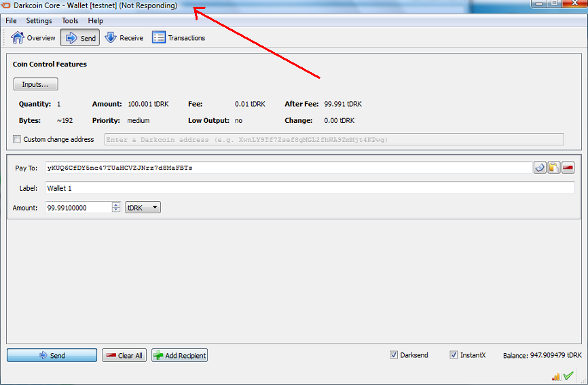Viewport: 588px width, 385px height.
Task: Open the File menu
Action: click(11, 20)
